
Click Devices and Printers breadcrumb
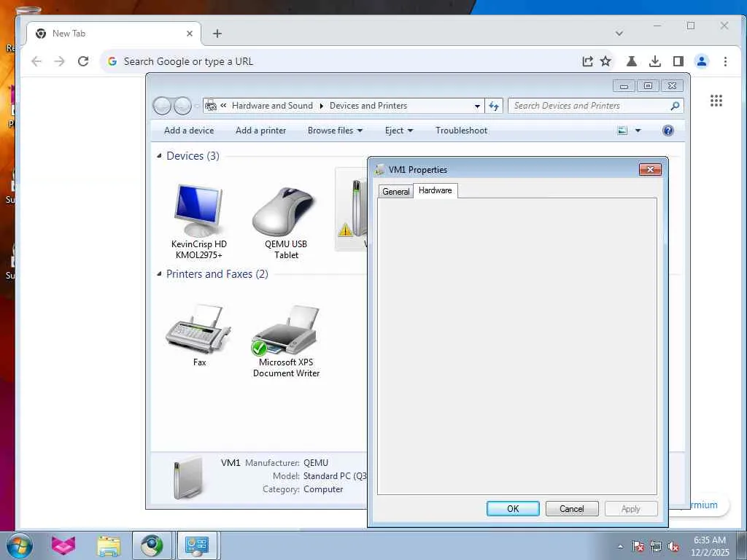click(x=368, y=106)
